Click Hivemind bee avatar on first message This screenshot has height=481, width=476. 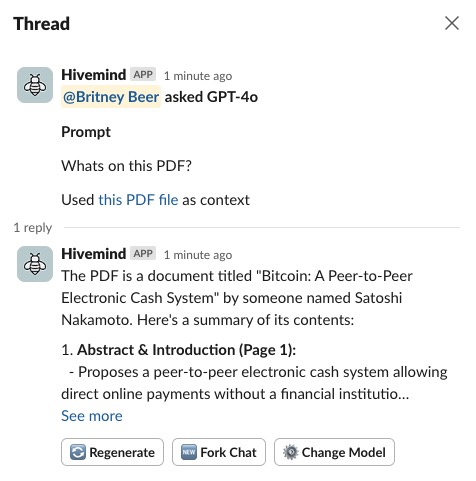click(x=35, y=85)
